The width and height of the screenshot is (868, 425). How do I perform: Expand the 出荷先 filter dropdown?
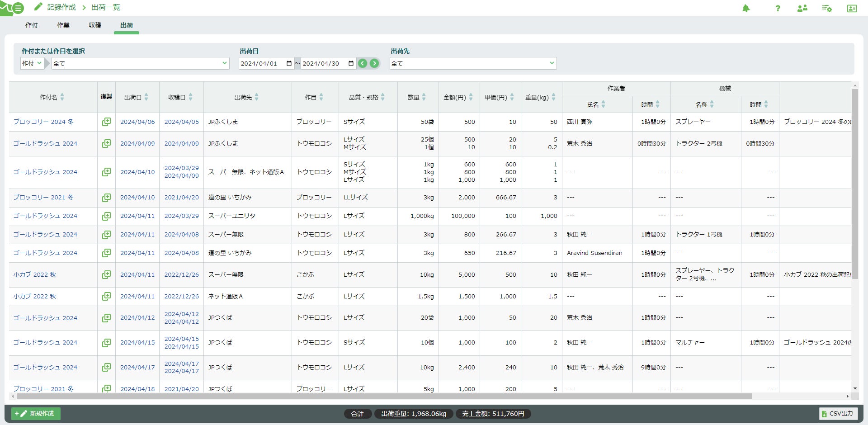tap(473, 63)
